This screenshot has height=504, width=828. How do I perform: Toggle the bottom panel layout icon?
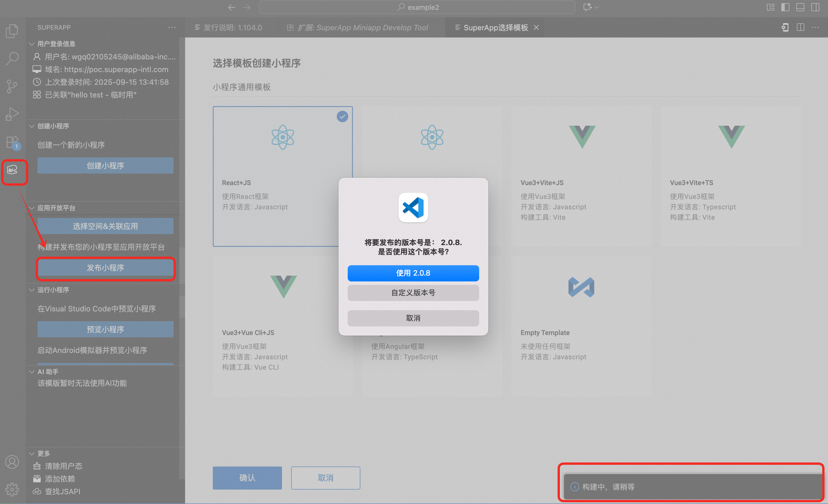[x=800, y=7]
